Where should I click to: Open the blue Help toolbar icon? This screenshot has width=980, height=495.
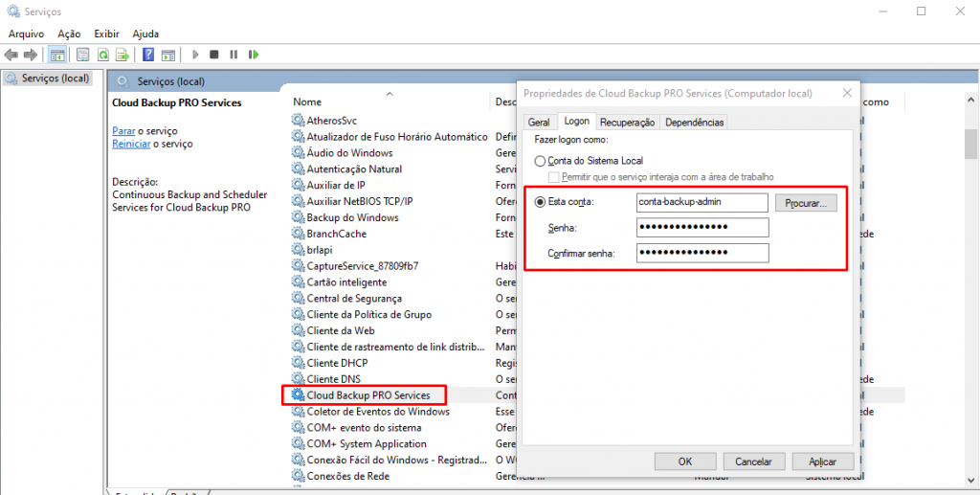[x=148, y=55]
